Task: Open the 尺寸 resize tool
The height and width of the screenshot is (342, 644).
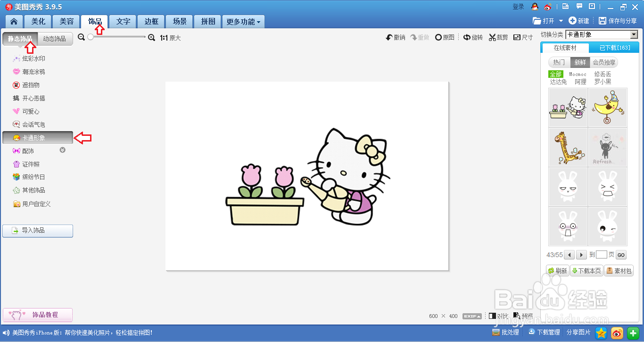Action: coord(523,37)
